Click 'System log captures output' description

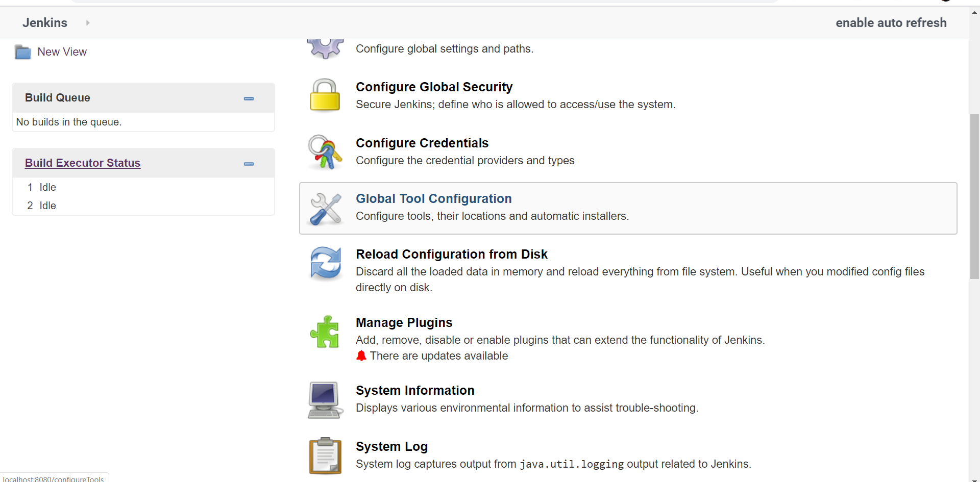pos(554,464)
